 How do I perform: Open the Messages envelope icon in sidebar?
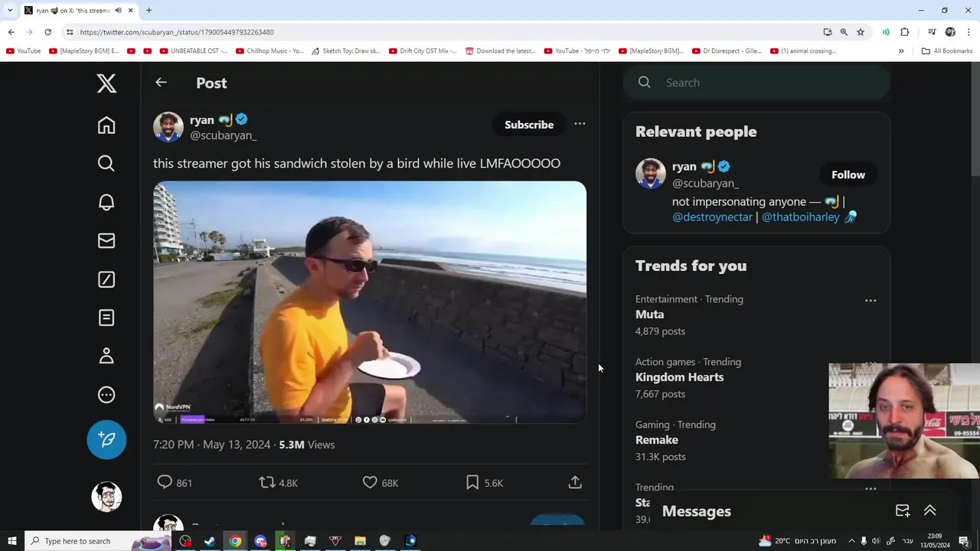[x=106, y=241]
